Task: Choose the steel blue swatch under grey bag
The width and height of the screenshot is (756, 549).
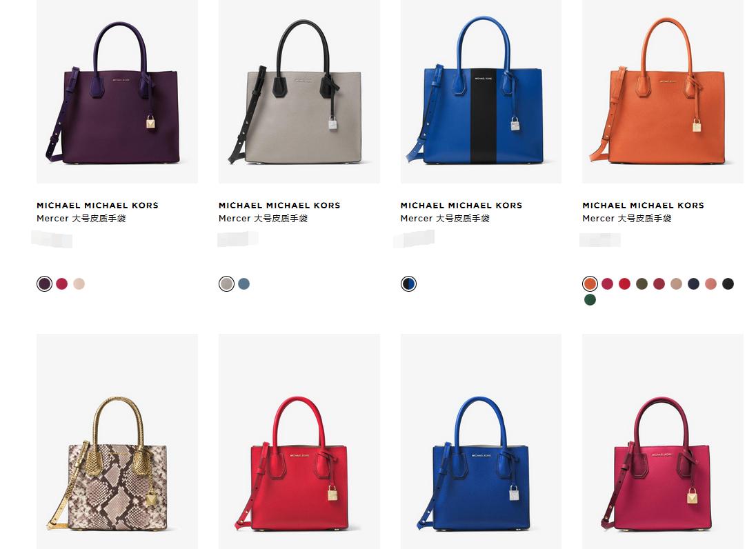Action: coord(244,284)
